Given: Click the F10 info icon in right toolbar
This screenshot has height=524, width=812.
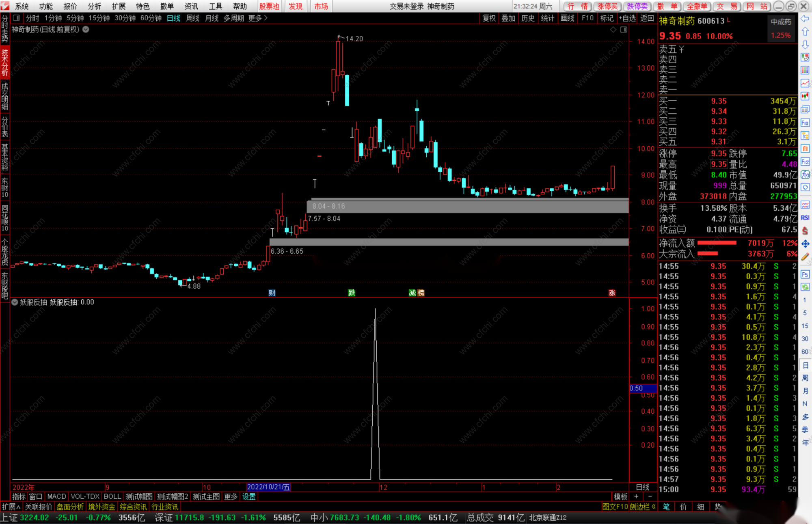Looking at the screenshot, I should point(805,123).
